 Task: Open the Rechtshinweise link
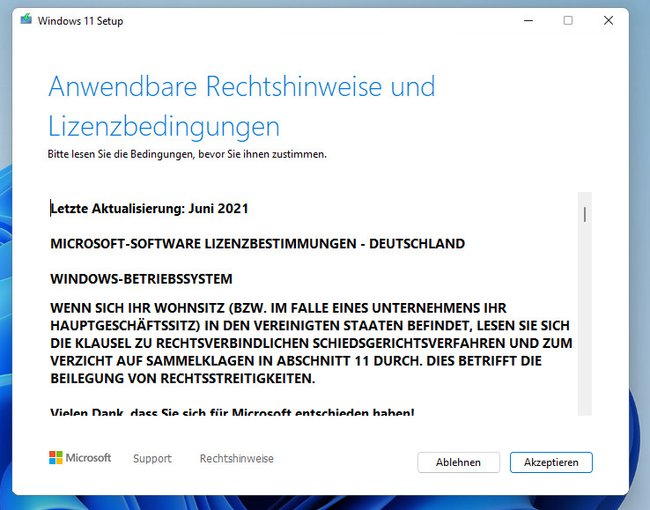[237, 458]
